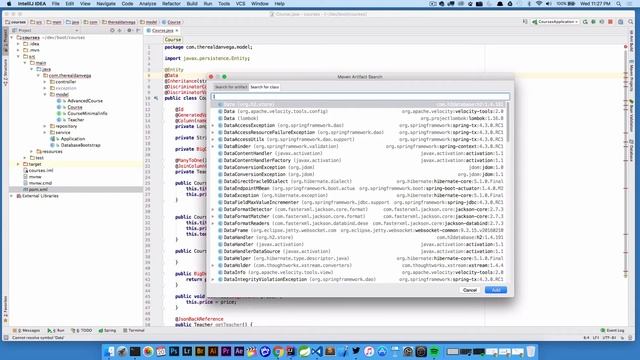
Task: Expand the .mvn folder in project tree
Action: 18,50
